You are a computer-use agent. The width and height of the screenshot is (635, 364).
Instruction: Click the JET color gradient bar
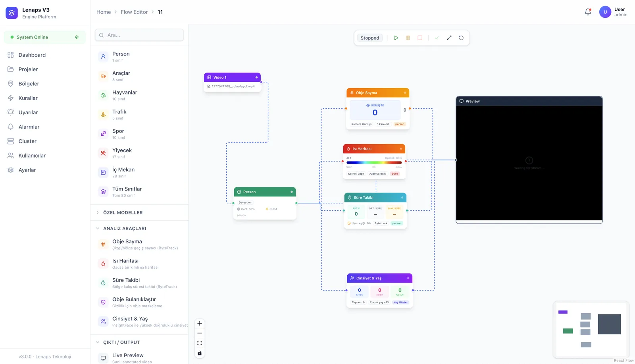pos(374,162)
